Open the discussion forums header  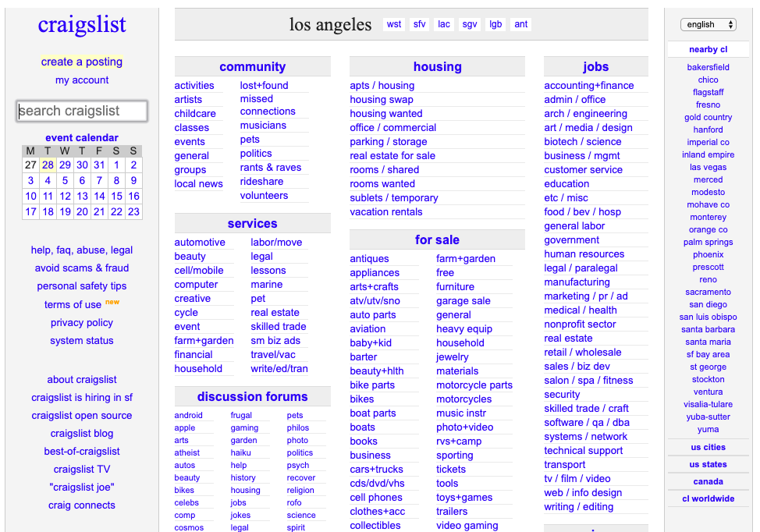(x=253, y=397)
